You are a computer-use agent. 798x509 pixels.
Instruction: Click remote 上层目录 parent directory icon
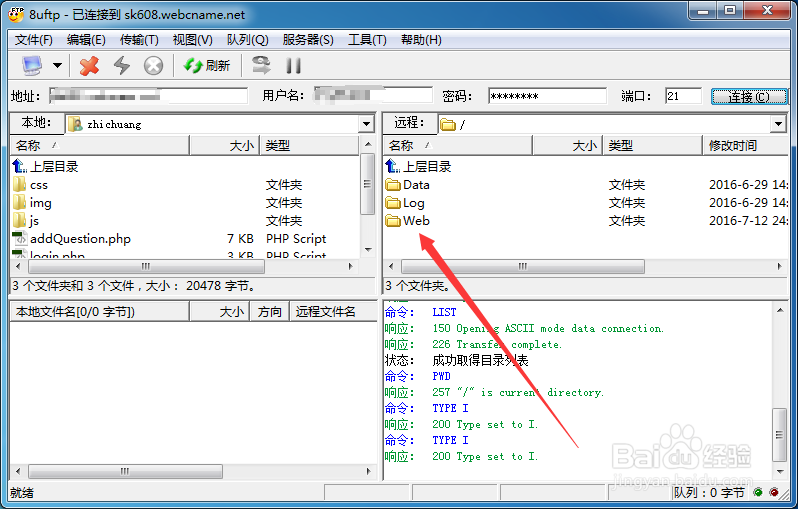pyautogui.click(x=393, y=166)
